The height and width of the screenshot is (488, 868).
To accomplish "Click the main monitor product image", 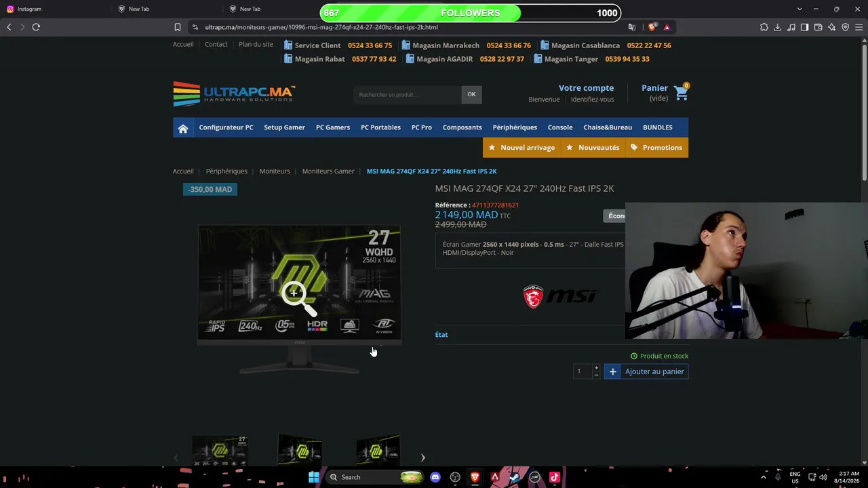I will pos(299,300).
